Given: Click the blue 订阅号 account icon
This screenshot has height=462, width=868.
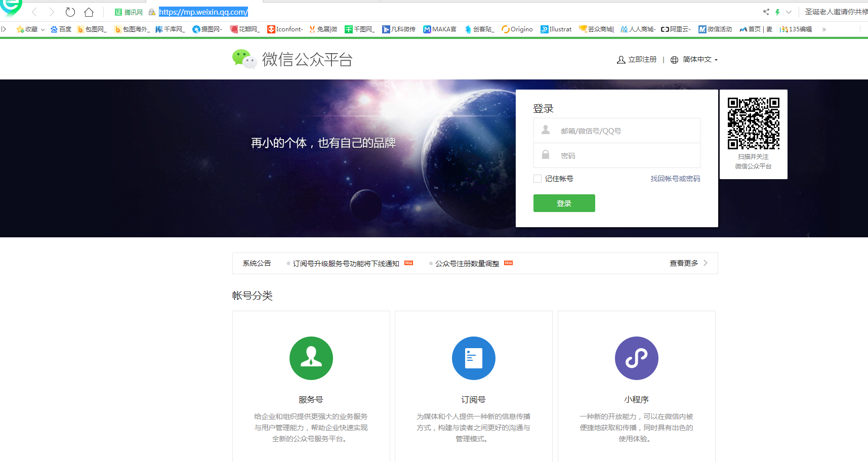Looking at the screenshot, I should tap(474, 358).
